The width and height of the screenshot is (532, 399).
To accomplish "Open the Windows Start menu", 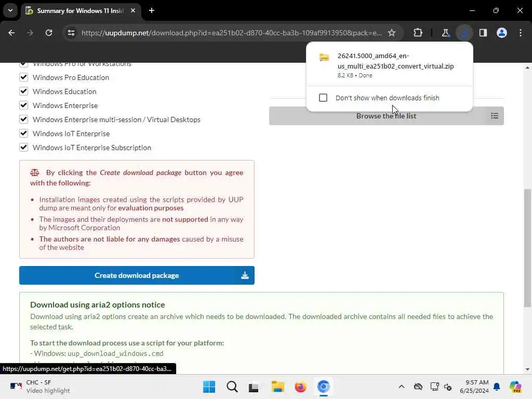I will coord(209,387).
